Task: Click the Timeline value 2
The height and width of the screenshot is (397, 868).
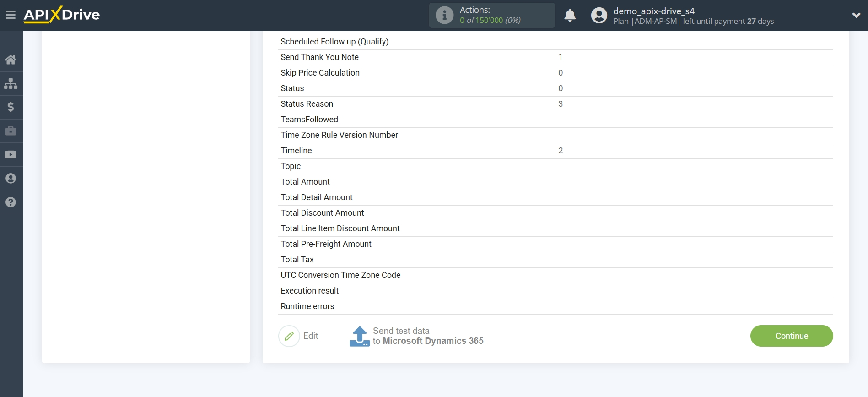Action: [561, 151]
